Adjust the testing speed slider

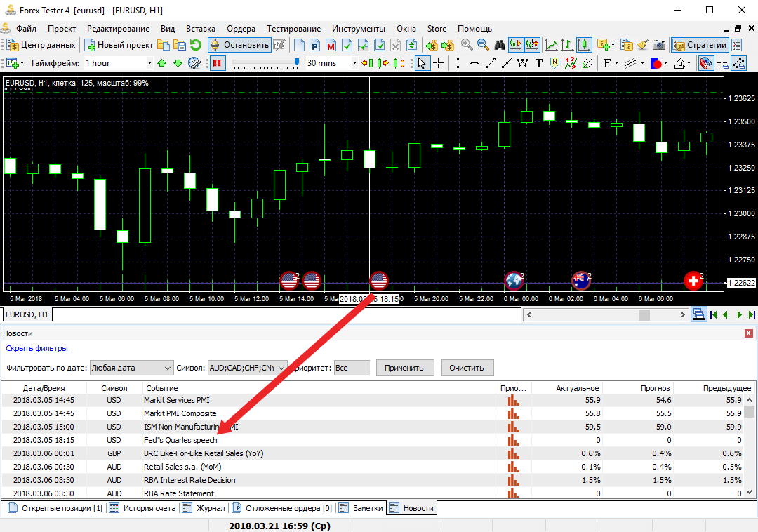(x=297, y=62)
